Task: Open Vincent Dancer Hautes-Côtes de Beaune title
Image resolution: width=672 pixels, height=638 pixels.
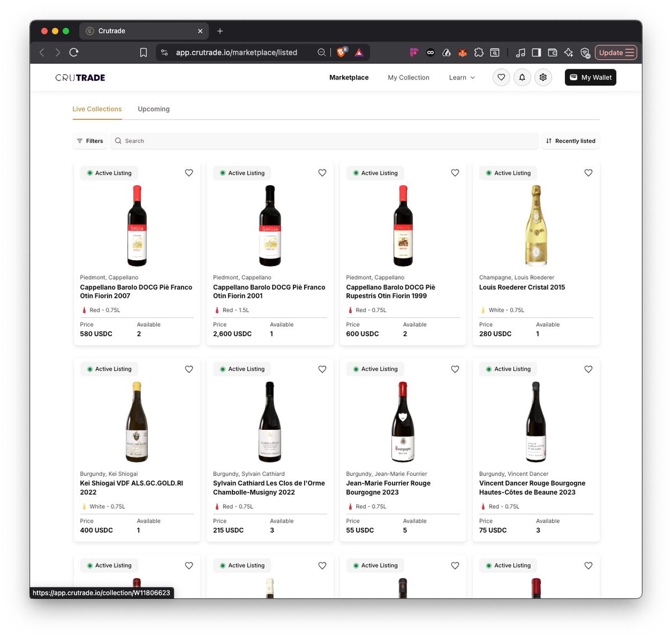Action: click(532, 488)
